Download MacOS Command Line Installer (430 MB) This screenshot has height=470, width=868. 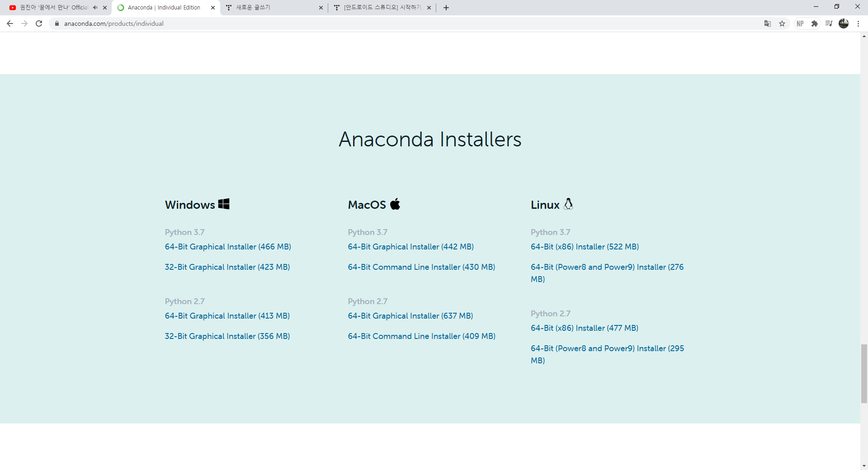tap(421, 267)
